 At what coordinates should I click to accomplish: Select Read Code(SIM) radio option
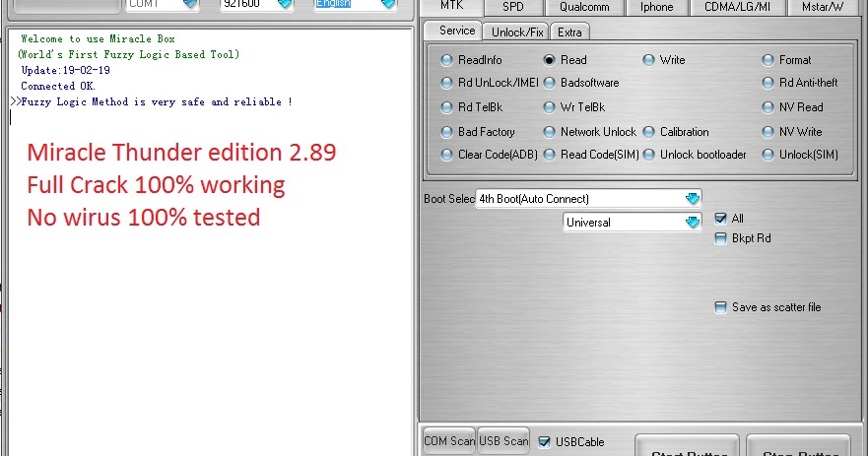549,155
